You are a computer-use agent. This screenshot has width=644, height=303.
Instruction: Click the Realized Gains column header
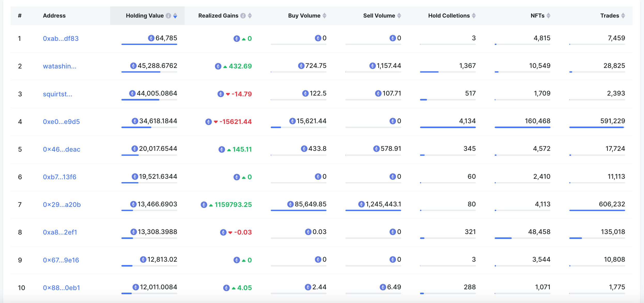[x=222, y=16]
